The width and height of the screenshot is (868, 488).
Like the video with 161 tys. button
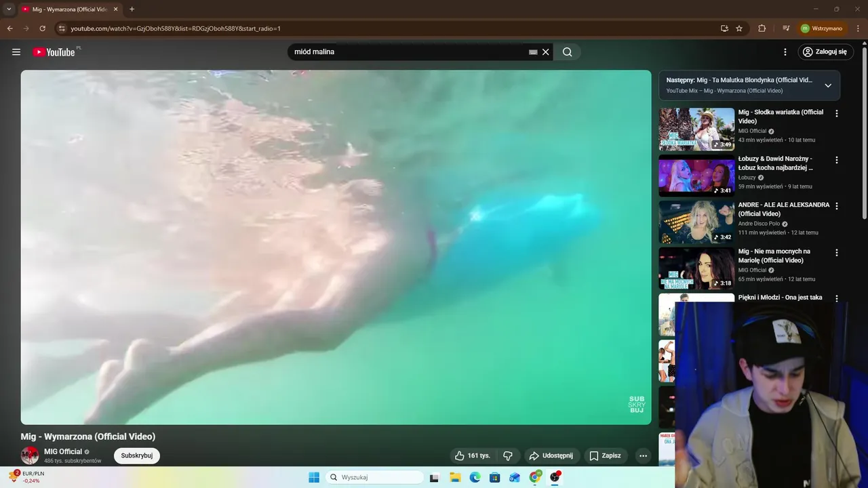point(472,455)
